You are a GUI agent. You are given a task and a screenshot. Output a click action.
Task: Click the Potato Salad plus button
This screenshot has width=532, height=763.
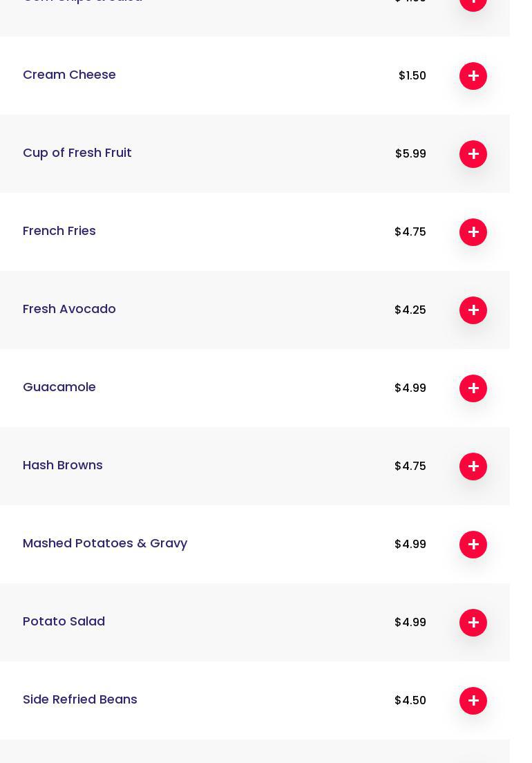pyautogui.click(x=473, y=623)
